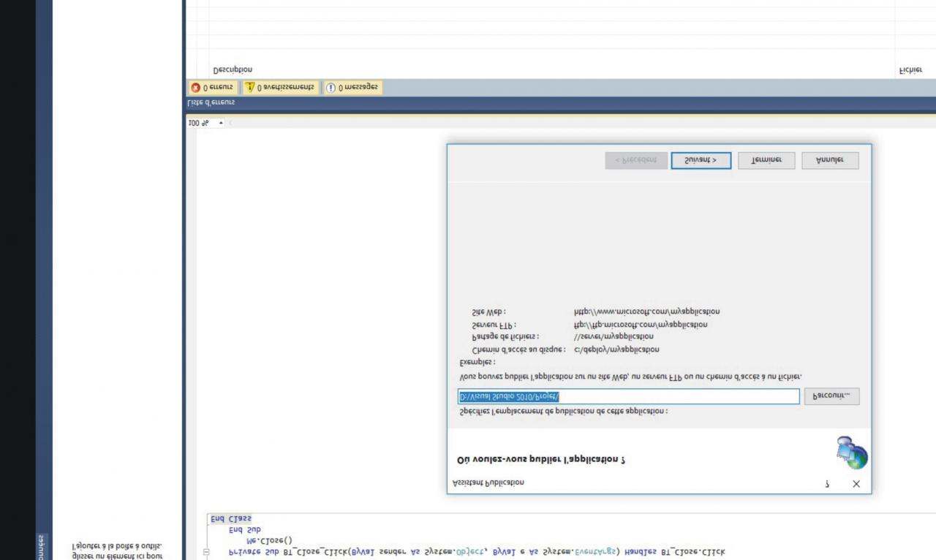This screenshot has height=560, width=936.
Task: Open help with the ? button in Assistant Publication
Action: tap(828, 484)
